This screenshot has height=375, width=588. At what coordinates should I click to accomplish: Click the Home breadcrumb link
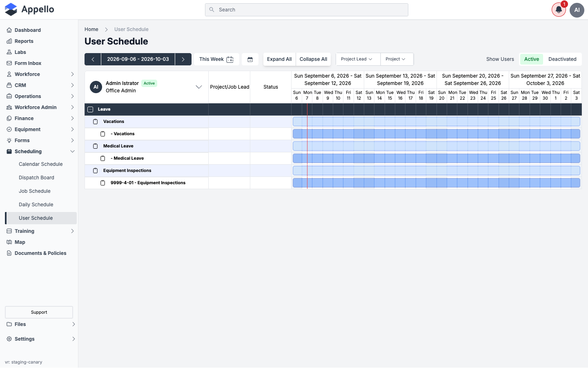(91, 29)
